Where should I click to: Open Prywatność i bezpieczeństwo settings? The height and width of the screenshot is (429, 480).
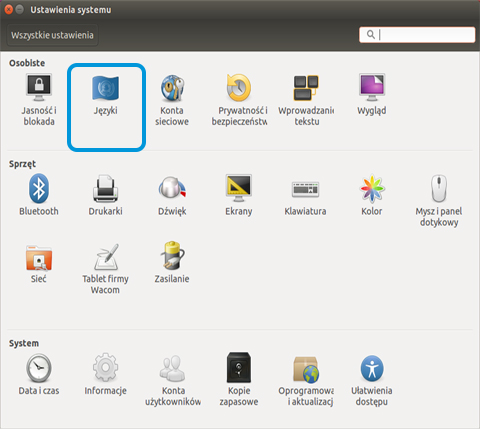pos(239,100)
